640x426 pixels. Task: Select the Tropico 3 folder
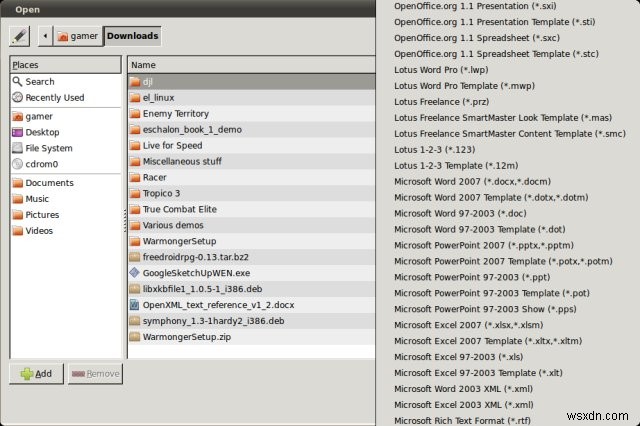(251, 193)
